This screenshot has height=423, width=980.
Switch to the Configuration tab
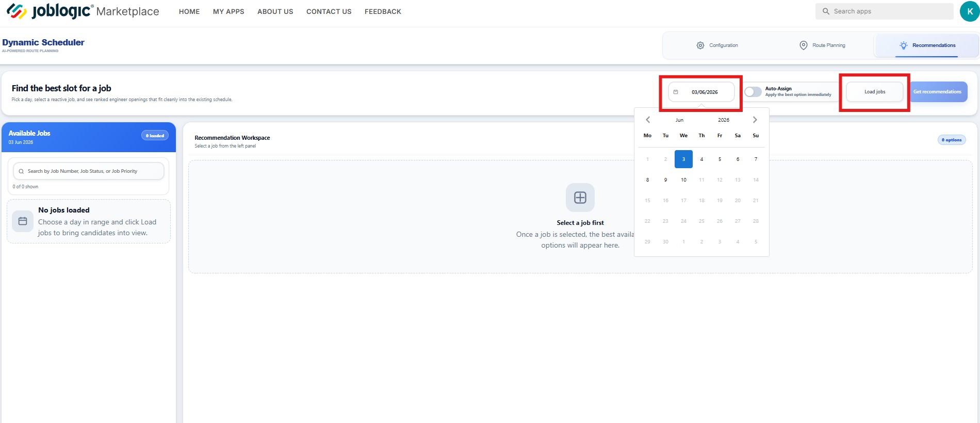pyautogui.click(x=717, y=45)
